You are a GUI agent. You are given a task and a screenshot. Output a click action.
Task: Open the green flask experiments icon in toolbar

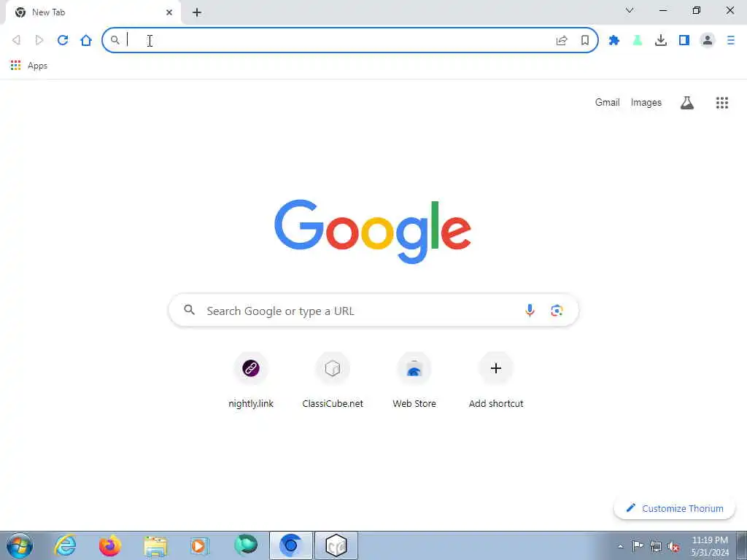point(638,41)
